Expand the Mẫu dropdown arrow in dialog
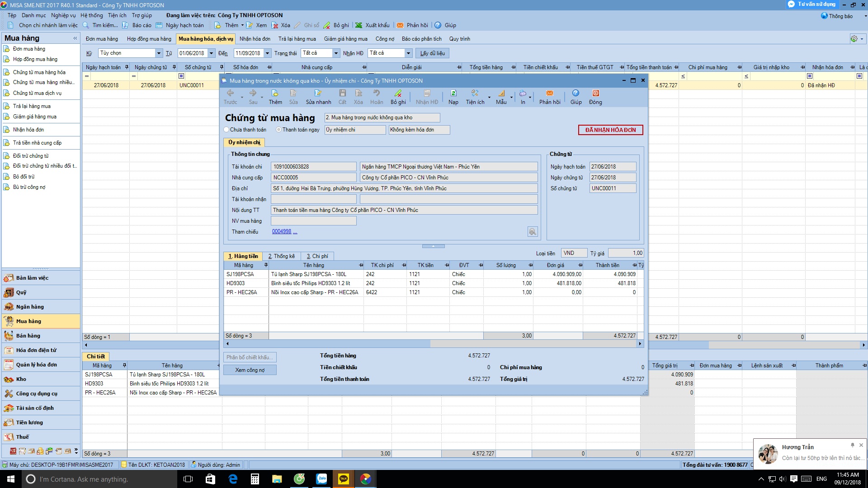Image resolution: width=868 pixels, height=488 pixels. click(511, 97)
